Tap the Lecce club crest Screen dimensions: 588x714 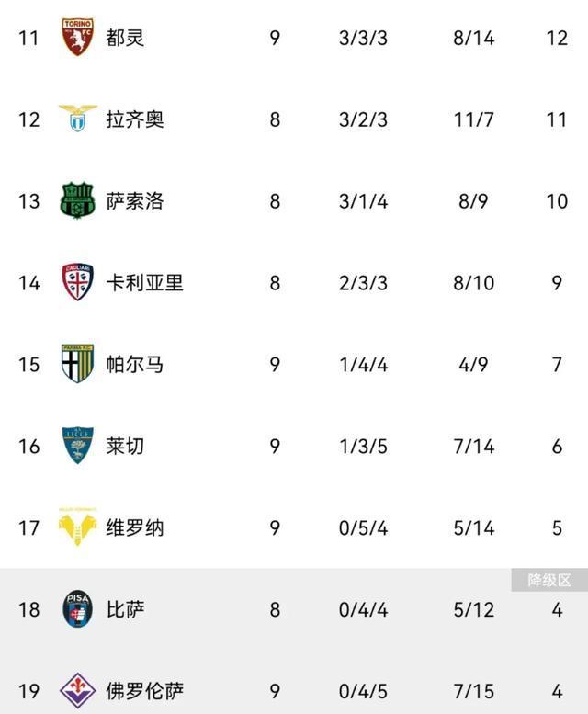coord(77,446)
